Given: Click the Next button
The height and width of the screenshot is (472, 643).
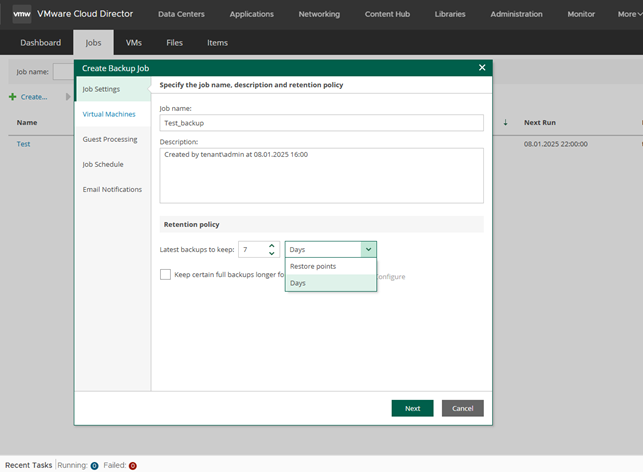Looking at the screenshot, I should 412,408.
